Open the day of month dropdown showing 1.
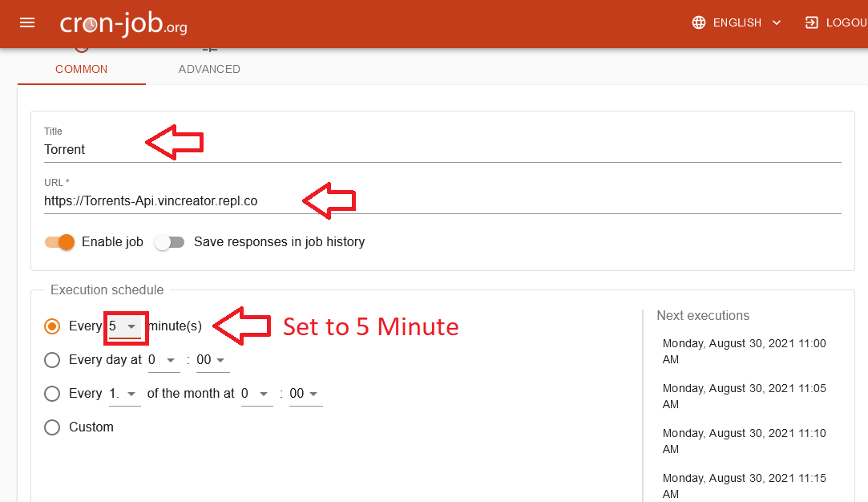This screenshot has height=502, width=868. [124, 394]
